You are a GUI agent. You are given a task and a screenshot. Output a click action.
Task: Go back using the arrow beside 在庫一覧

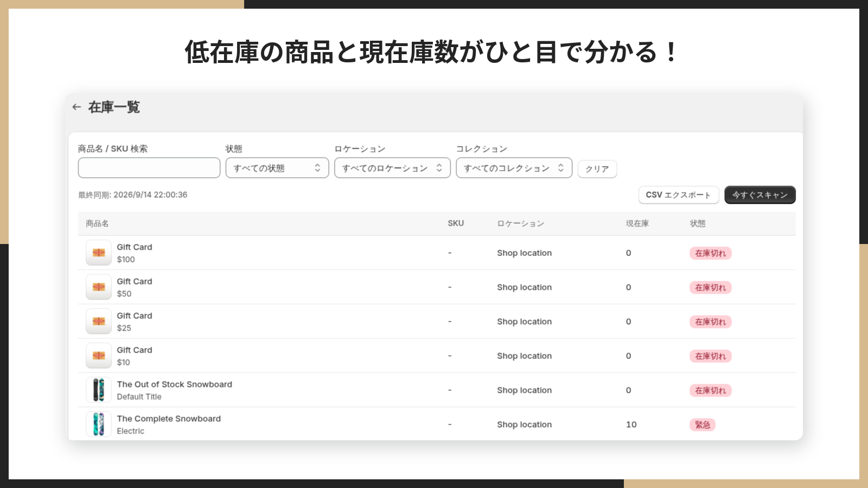tap(76, 107)
